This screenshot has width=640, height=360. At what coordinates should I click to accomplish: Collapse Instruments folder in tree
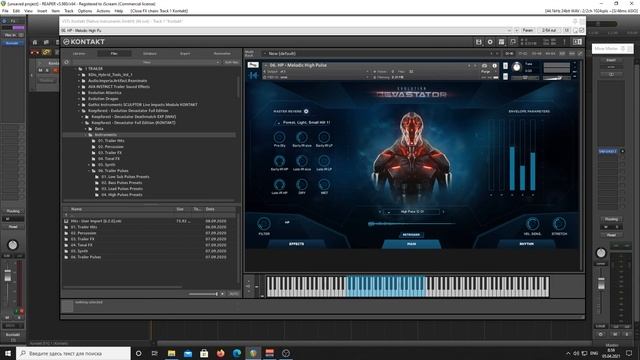(x=86, y=135)
